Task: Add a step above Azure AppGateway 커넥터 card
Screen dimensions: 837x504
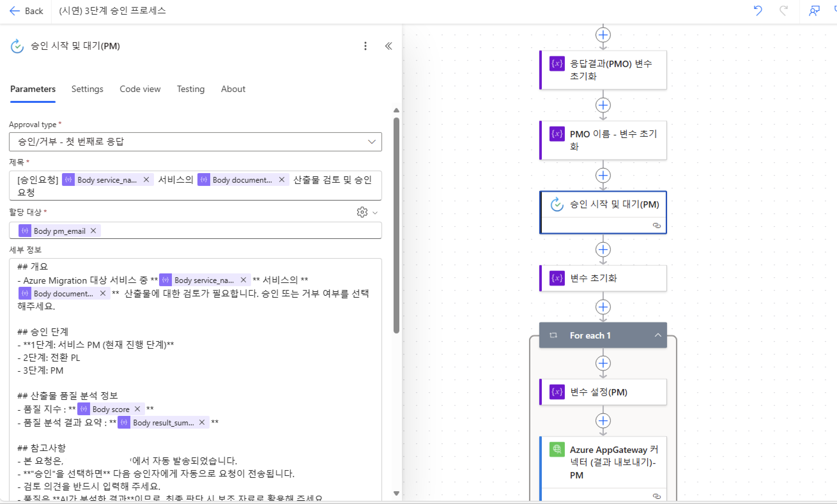Action: 603,421
